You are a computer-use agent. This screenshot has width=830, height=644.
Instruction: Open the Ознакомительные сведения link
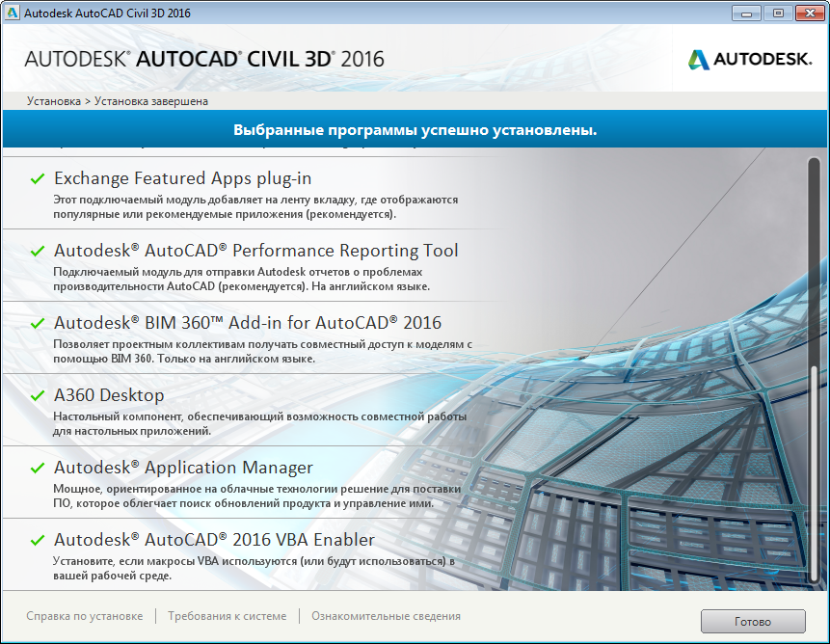tap(386, 616)
